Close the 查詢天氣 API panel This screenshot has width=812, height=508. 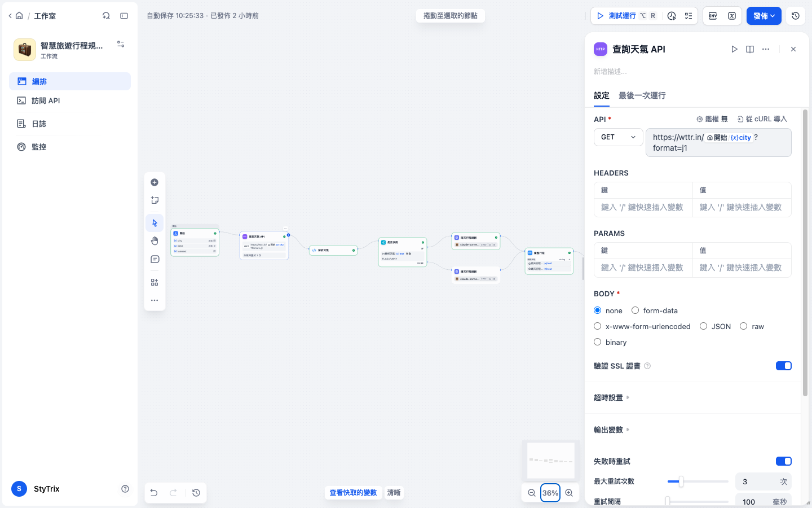[793, 49]
